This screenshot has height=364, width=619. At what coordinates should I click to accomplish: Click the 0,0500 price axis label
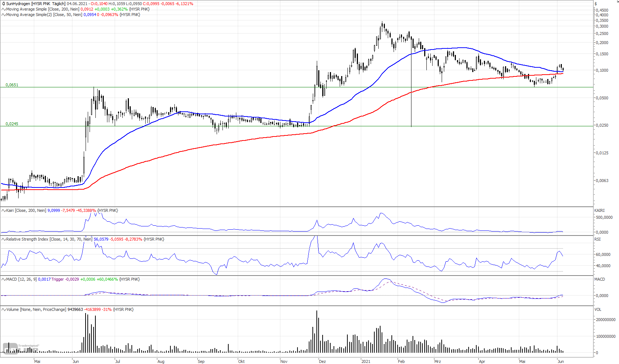pyautogui.click(x=602, y=98)
